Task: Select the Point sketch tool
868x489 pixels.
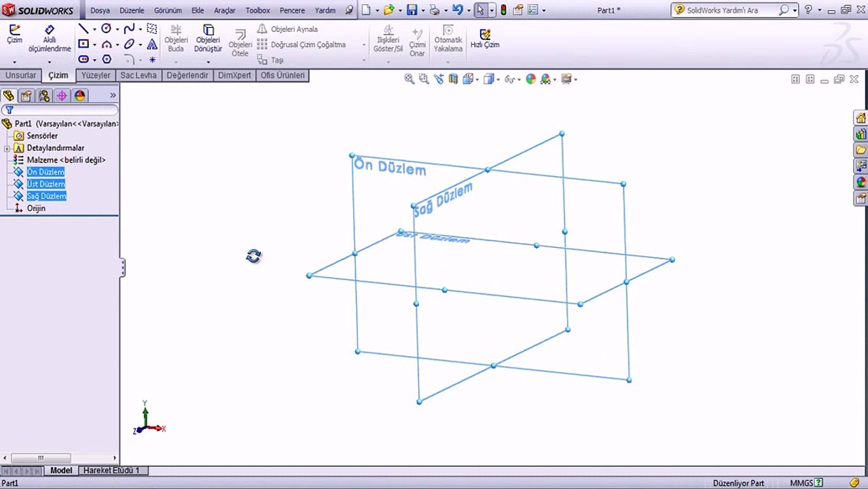Action: tap(152, 60)
